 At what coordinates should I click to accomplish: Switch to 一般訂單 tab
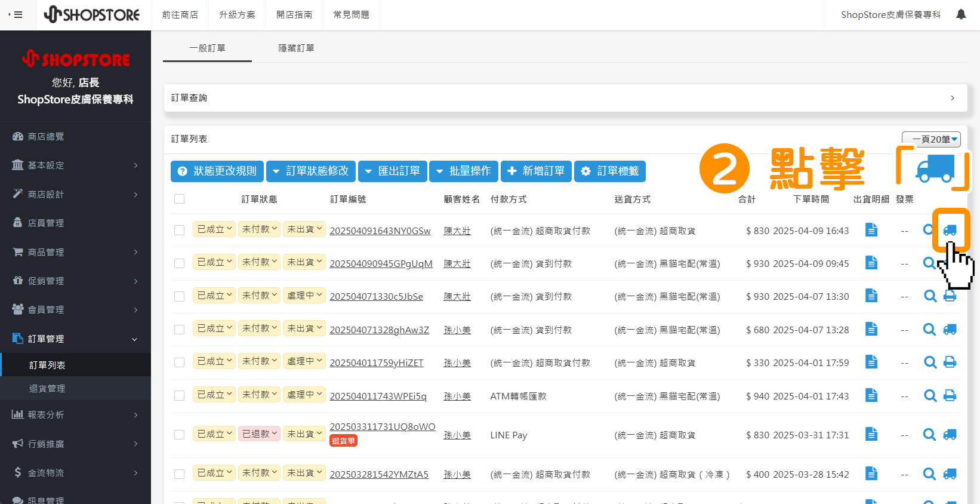(207, 48)
